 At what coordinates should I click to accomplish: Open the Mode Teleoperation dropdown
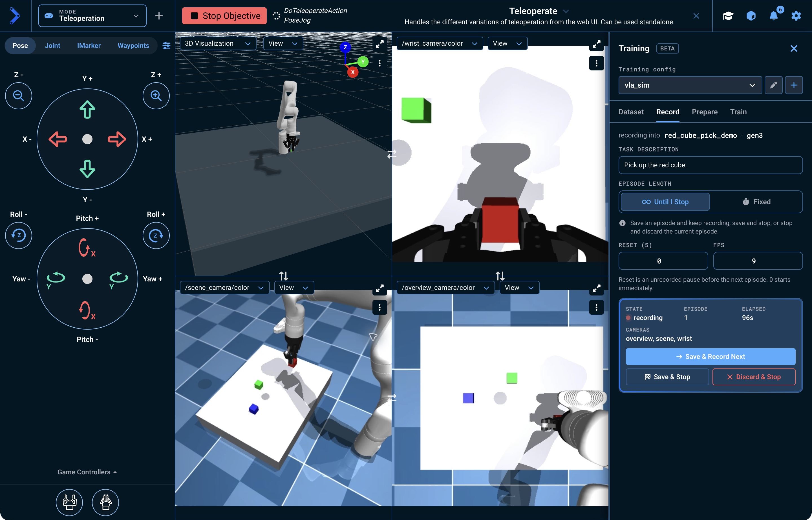92,15
